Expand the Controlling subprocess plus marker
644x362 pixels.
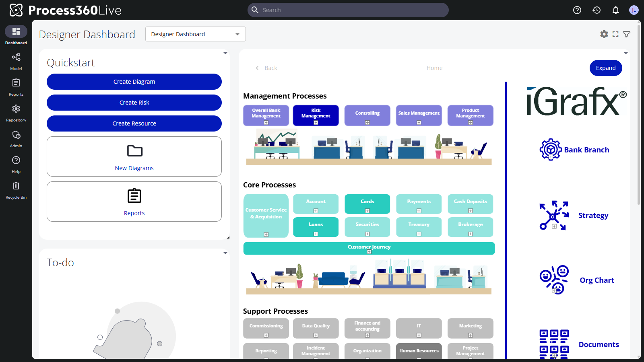click(367, 123)
